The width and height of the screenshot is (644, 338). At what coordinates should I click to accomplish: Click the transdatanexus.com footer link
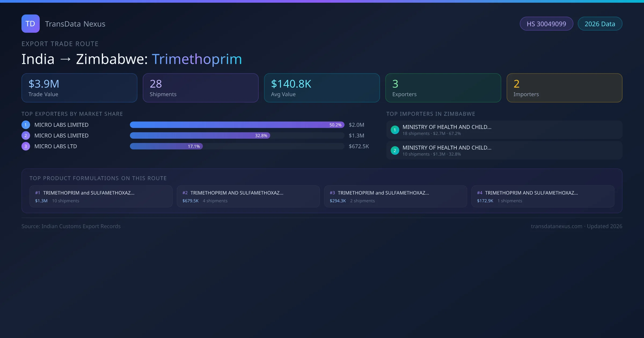[557, 226]
